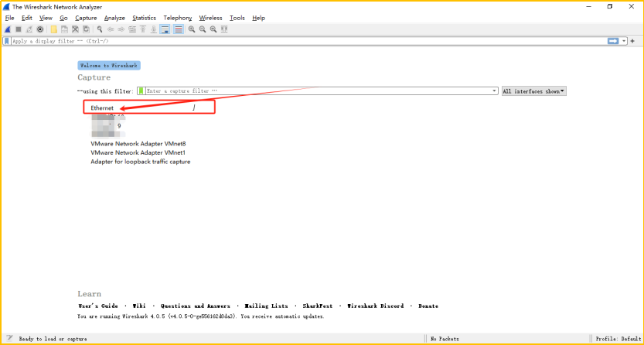Open the Capture menu
The width and height of the screenshot is (644, 345).
point(86,18)
